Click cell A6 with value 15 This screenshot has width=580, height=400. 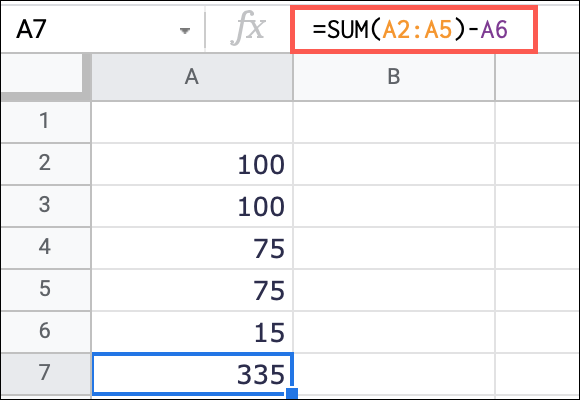[x=192, y=331]
